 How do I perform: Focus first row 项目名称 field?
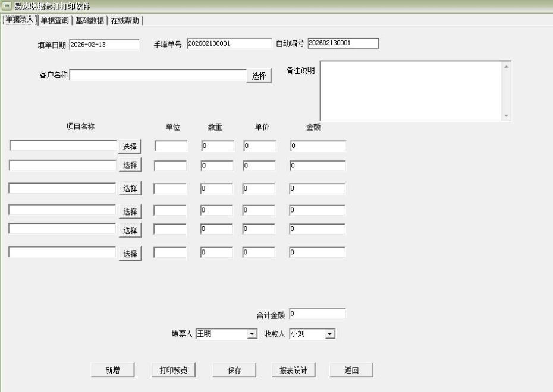tap(63, 146)
